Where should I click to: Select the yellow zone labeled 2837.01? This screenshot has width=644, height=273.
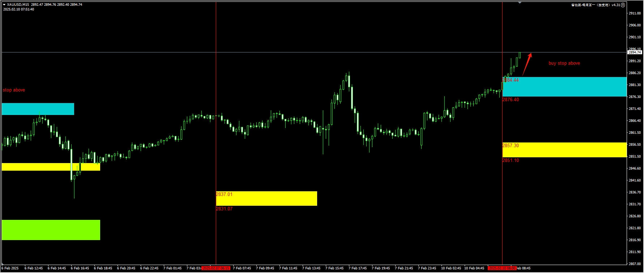pos(266,199)
